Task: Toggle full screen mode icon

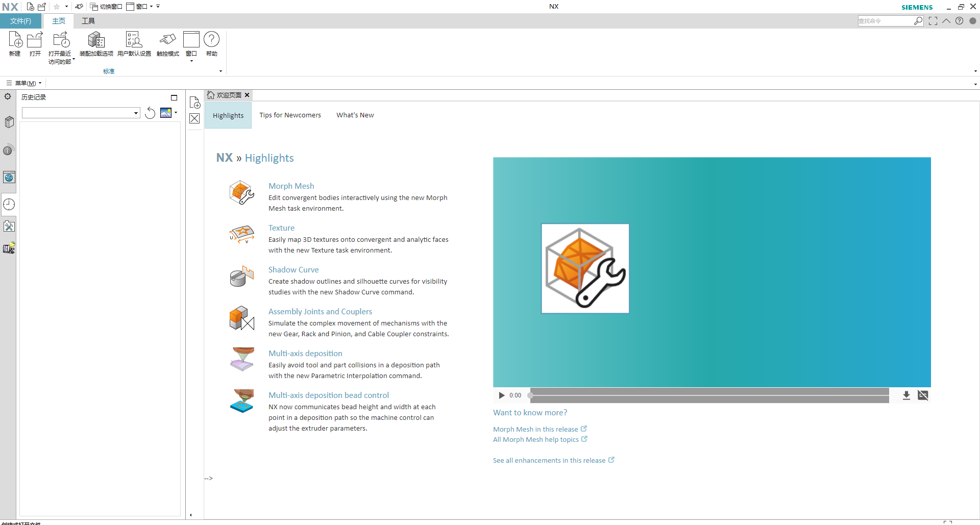Action: 933,21
